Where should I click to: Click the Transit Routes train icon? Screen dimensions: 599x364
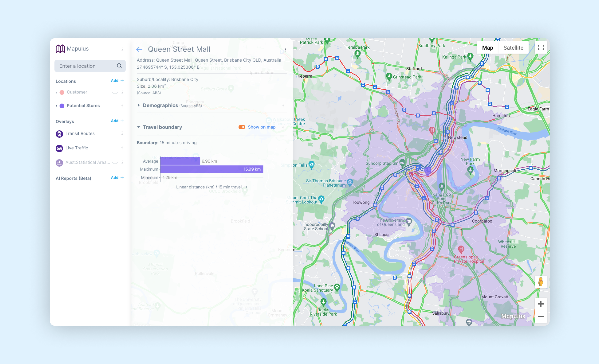59,134
